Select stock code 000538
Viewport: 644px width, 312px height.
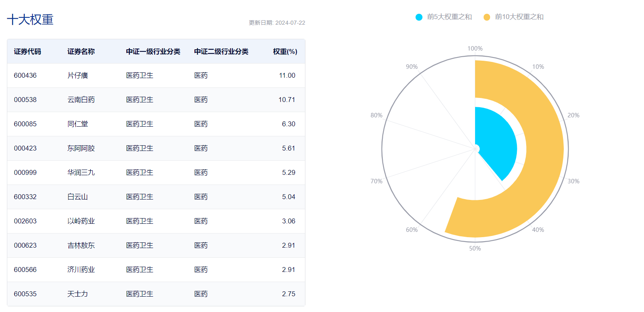click(25, 100)
